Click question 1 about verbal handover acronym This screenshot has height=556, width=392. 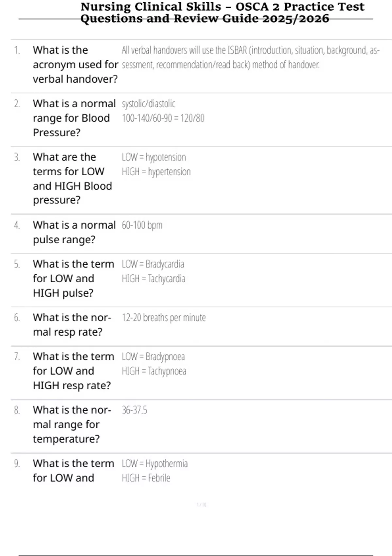click(x=75, y=64)
